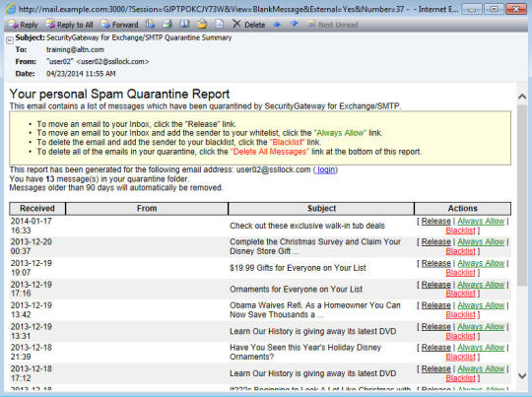Release the Ornaments for Everyone message
The image size is (532, 397).
tap(436, 285)
